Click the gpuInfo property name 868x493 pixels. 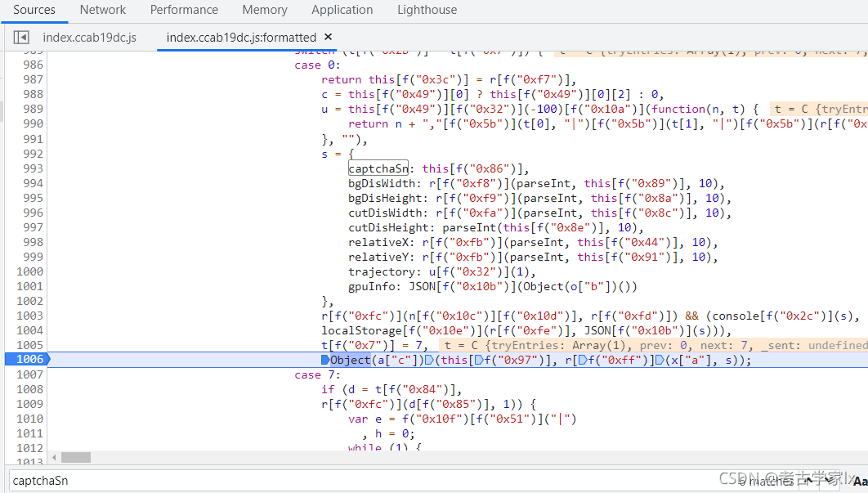point(372,286)
